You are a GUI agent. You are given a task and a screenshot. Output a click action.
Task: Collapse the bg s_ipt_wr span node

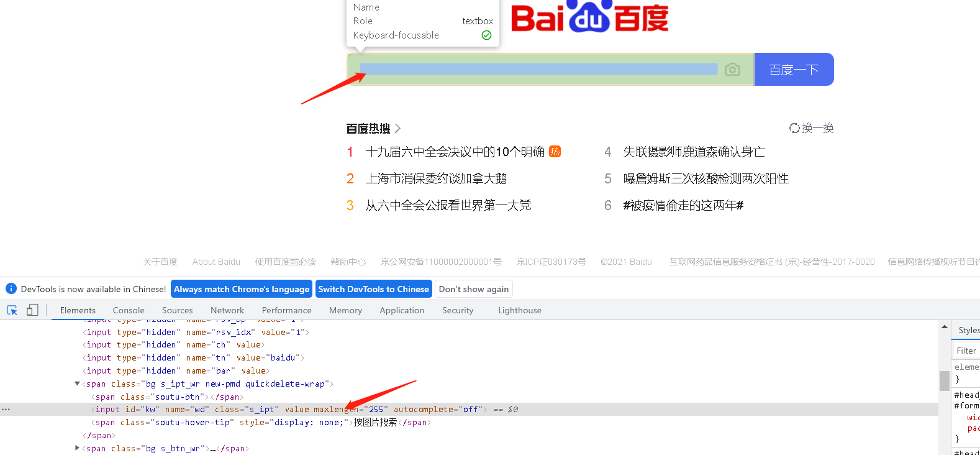77,384
